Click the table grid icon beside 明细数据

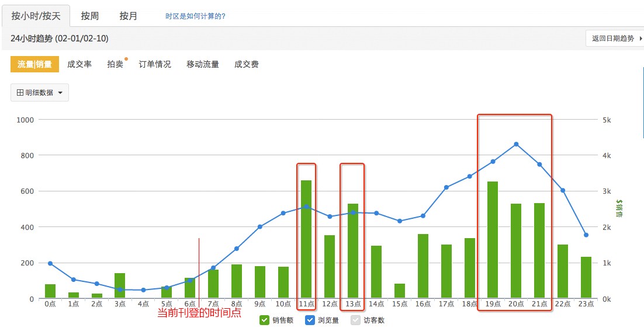20,93
